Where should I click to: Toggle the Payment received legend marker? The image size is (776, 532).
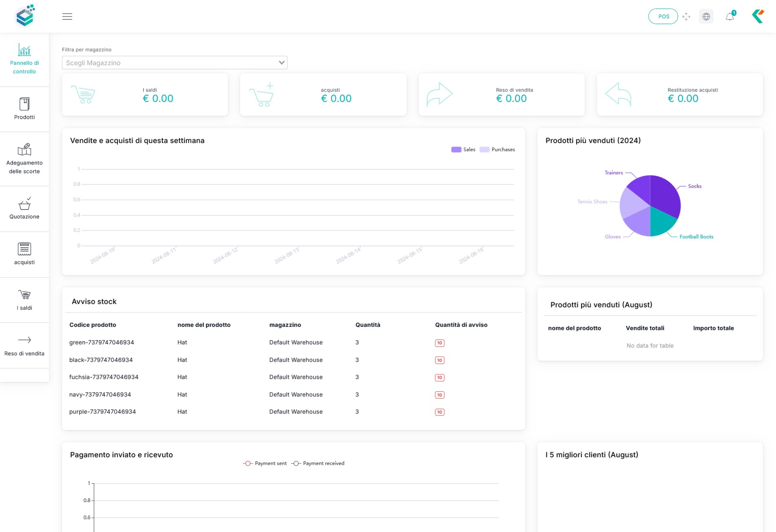(x=296, y=463)
